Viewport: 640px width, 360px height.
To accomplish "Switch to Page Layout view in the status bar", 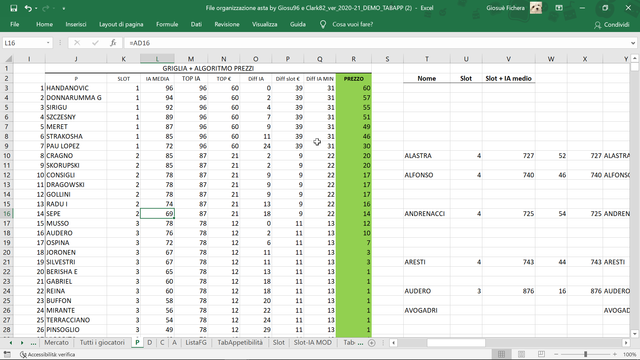I will coord(521,354).
